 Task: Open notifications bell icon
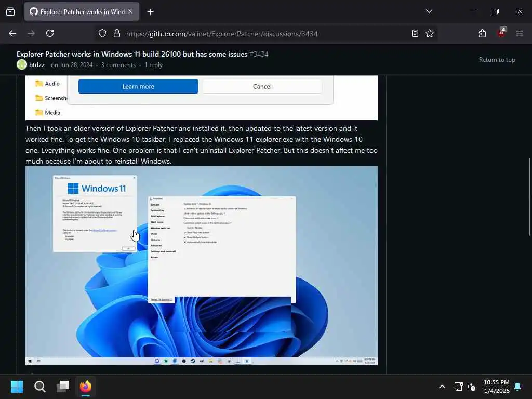[x=517, y=387]
